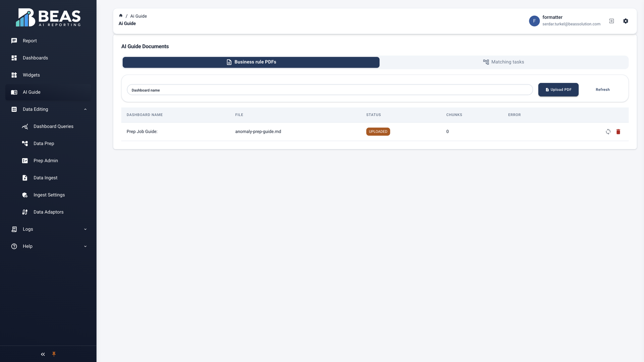Collapse sidebar with double-arrow icon
644x362 pixels.
(43, 354)
